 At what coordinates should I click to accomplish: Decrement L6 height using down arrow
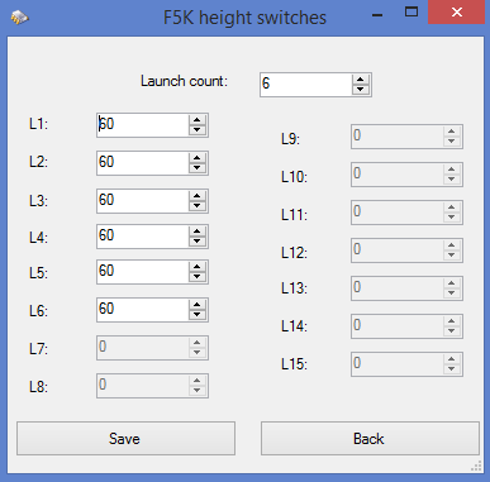click(x=197, y=315)
